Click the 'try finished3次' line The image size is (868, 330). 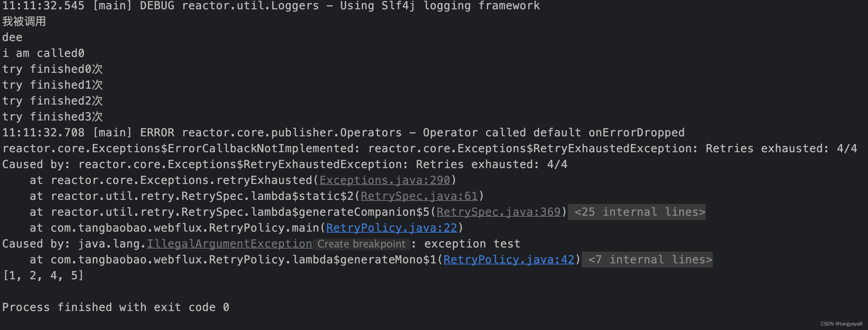[x=52, y=117]
